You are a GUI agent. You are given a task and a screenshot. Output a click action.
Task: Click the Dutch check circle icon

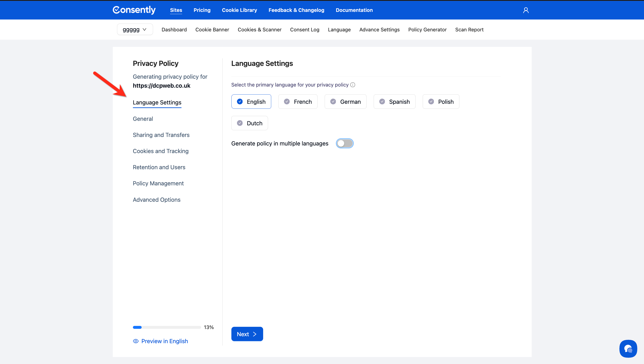click(240, 123)
